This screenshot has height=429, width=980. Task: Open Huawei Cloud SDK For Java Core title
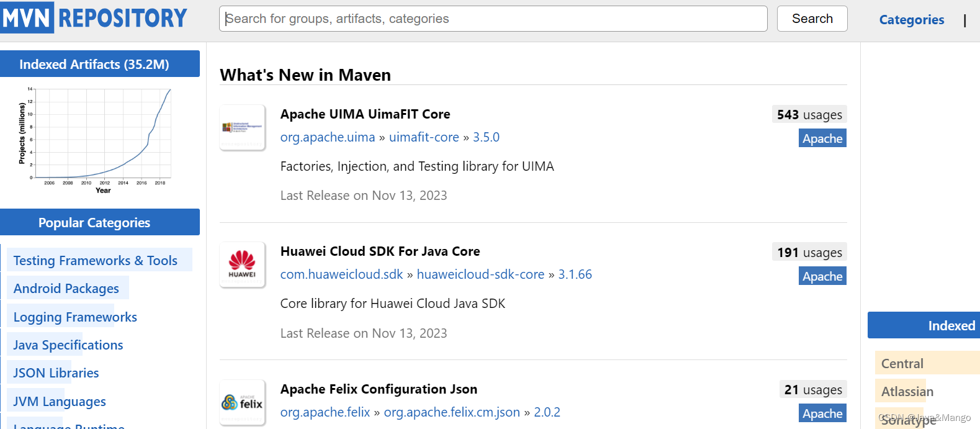(380, 251)
